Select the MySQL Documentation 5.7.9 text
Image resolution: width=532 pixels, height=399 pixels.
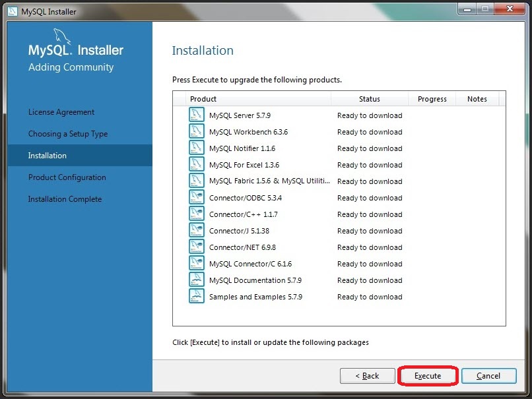pos(255,280)
